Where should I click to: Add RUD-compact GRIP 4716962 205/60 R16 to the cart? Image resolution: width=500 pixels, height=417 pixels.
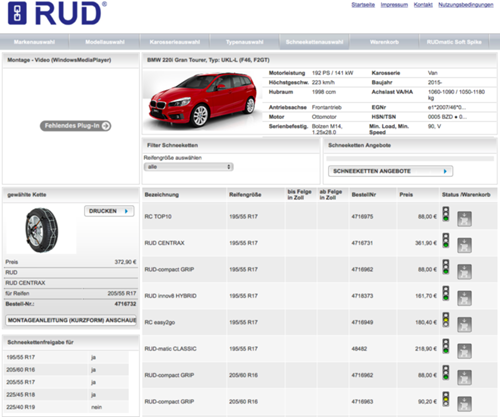click(x=464, y=377)
